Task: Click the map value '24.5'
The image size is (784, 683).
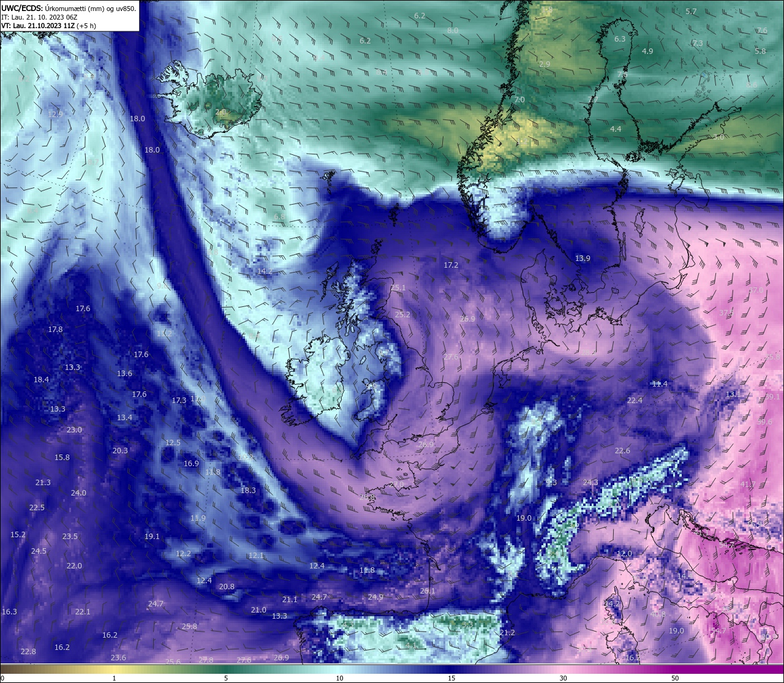Action: click(39, 551)
